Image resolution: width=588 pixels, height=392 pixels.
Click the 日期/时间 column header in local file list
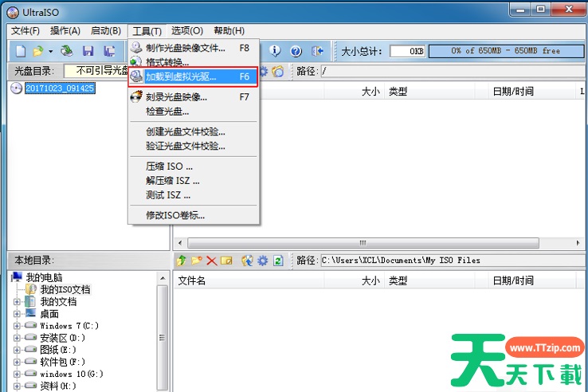(x=513, y=280)
